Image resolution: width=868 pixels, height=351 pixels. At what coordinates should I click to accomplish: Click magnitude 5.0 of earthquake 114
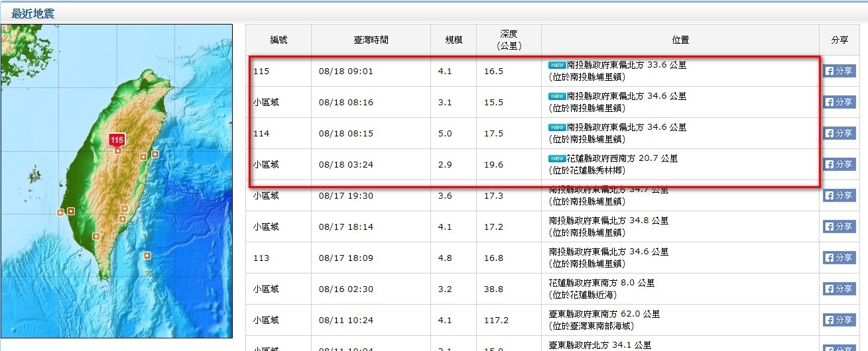point(445,133)
